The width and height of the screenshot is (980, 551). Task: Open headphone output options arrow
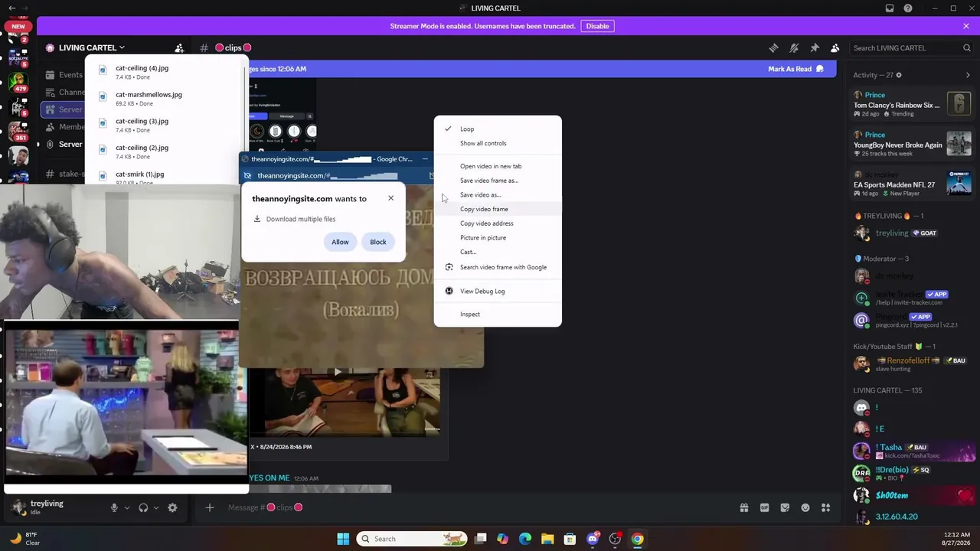(156, 507)
